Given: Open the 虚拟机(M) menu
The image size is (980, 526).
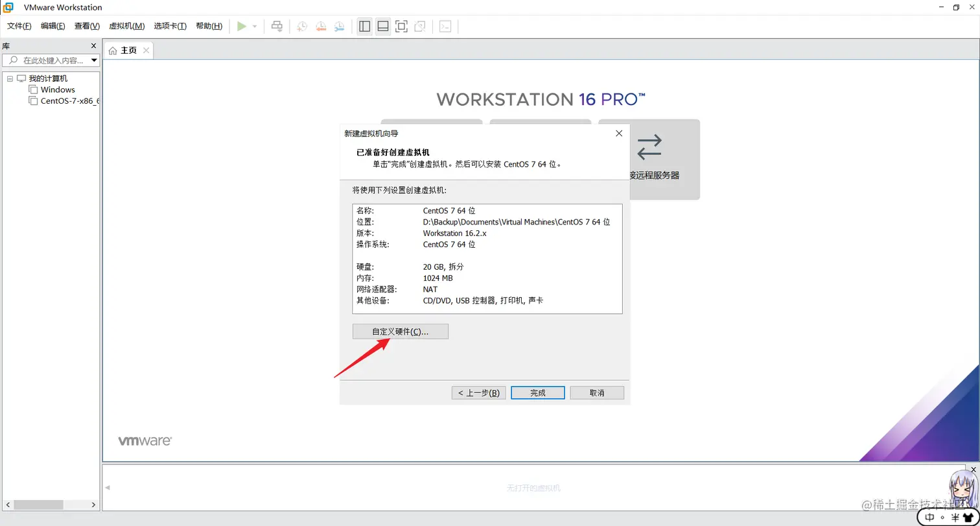Looking at the screenshot, I should (126, 26).
